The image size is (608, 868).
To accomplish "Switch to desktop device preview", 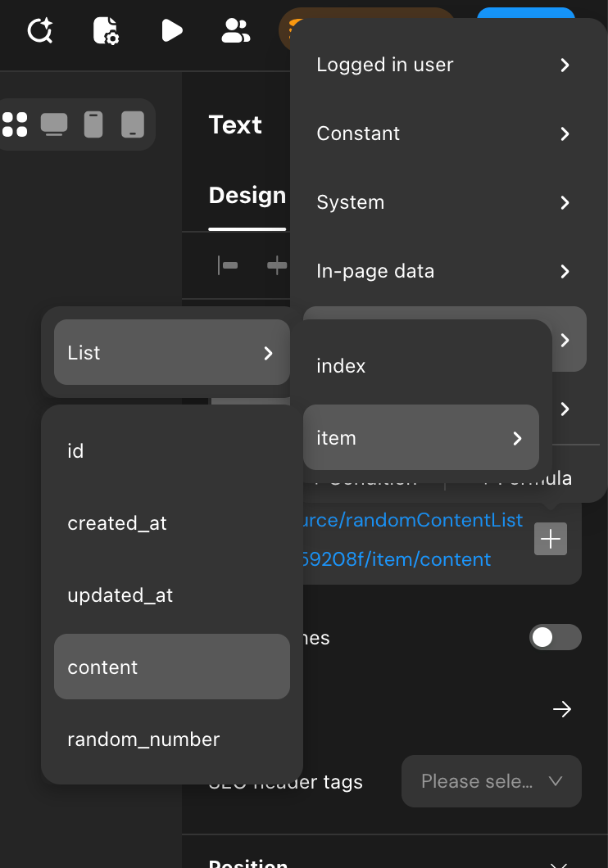I will [x=54, y=124].
